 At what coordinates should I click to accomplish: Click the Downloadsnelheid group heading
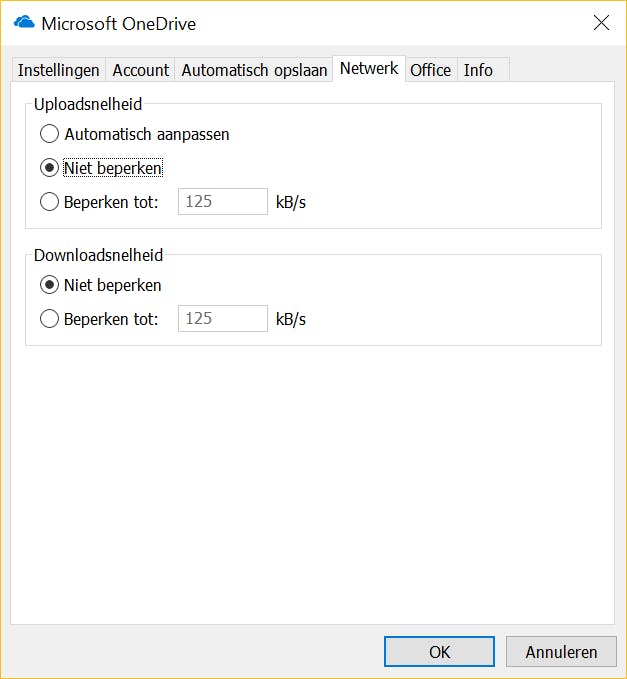click(98, 255)
